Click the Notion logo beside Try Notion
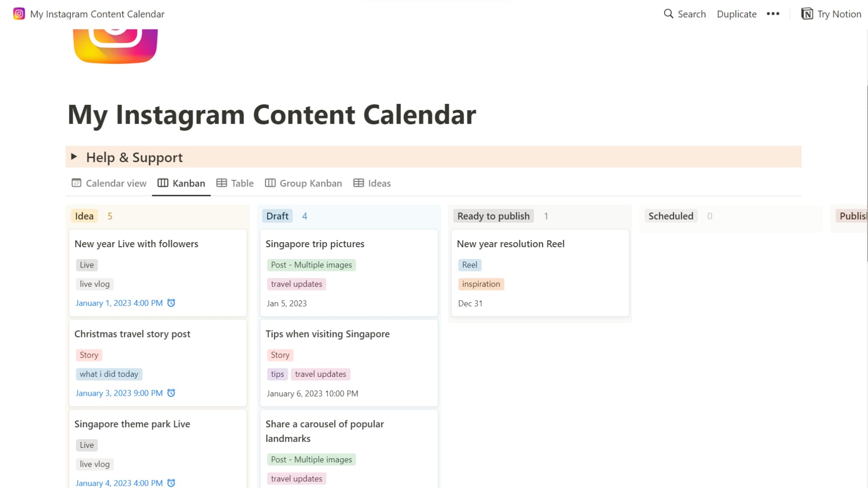 [x=807, y=14]
